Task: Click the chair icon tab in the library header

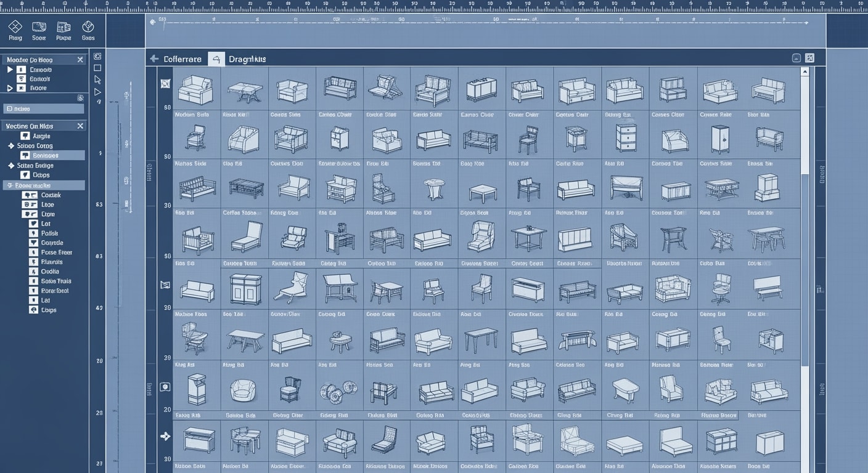Action: point(215,59)
